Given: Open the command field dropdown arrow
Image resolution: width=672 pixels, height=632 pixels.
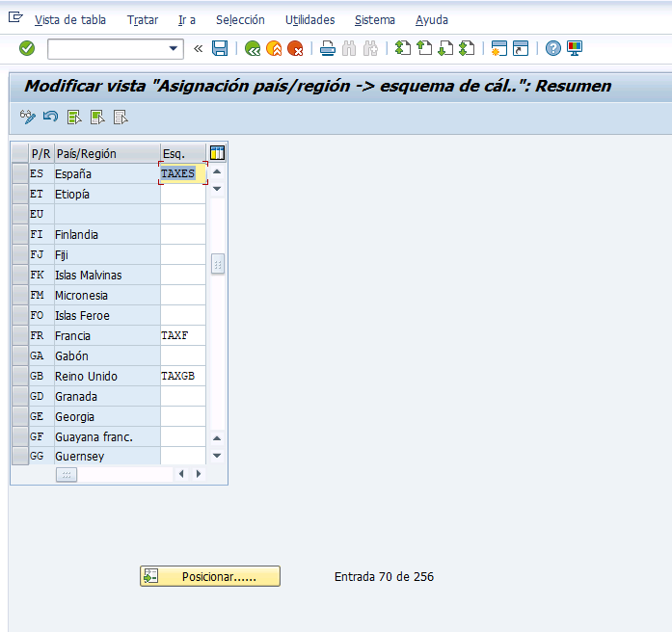Looking at the screenshot, I should (x=174, y=48).
